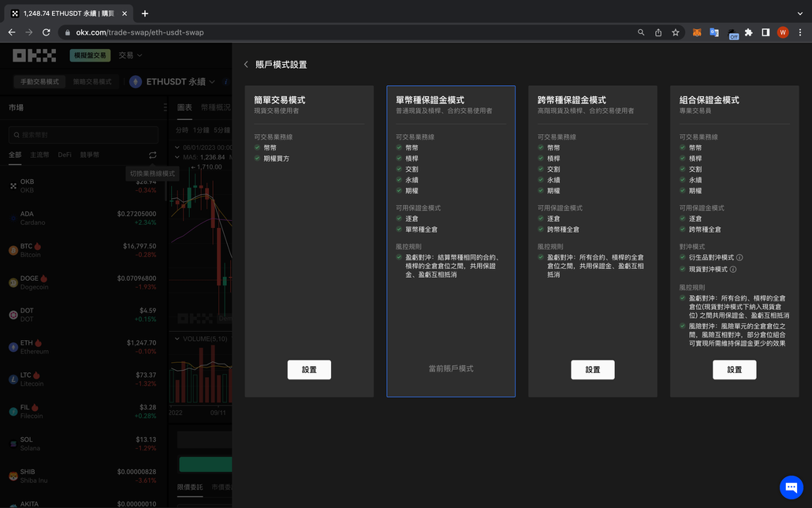
Task: Open the tab search dropdown in Chrome
Action: (800, 13)
